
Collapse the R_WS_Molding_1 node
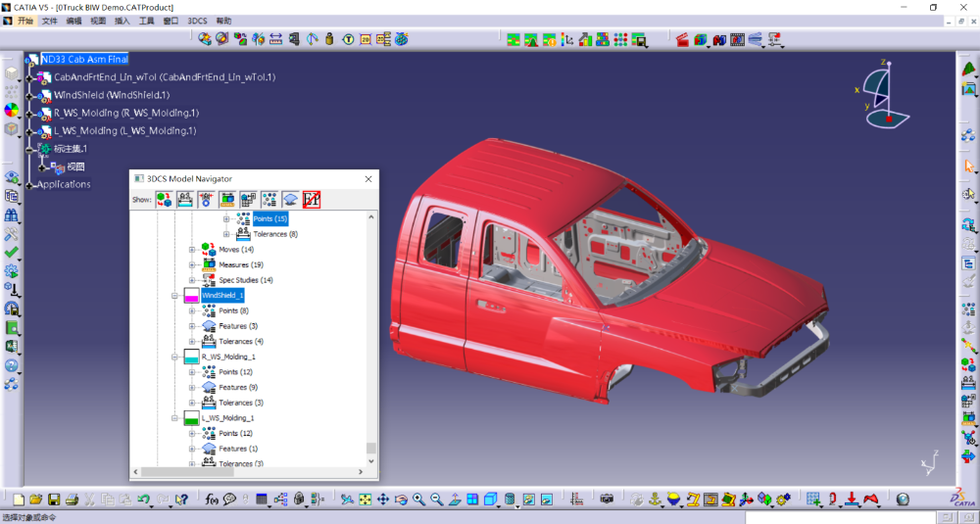coord(175,357)
